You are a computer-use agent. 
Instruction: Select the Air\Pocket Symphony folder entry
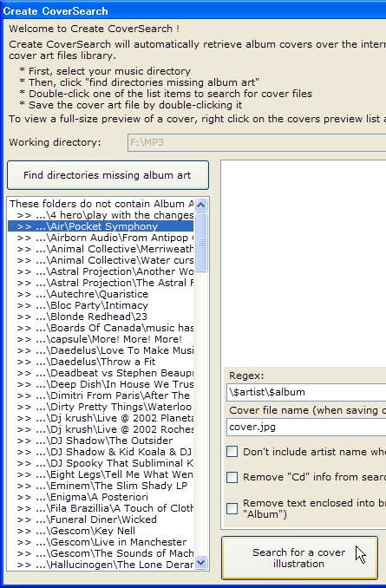tap(101, 226)
